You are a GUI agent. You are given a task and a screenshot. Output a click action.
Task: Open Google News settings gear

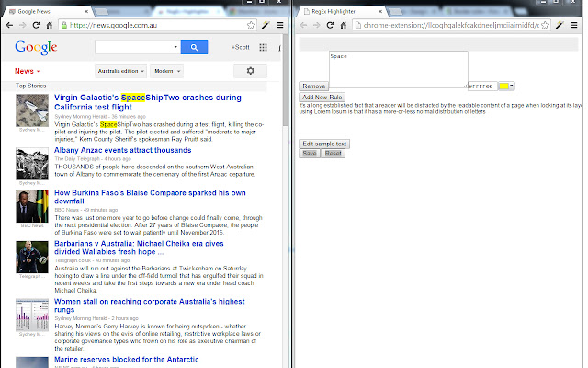tap(250, 71)
